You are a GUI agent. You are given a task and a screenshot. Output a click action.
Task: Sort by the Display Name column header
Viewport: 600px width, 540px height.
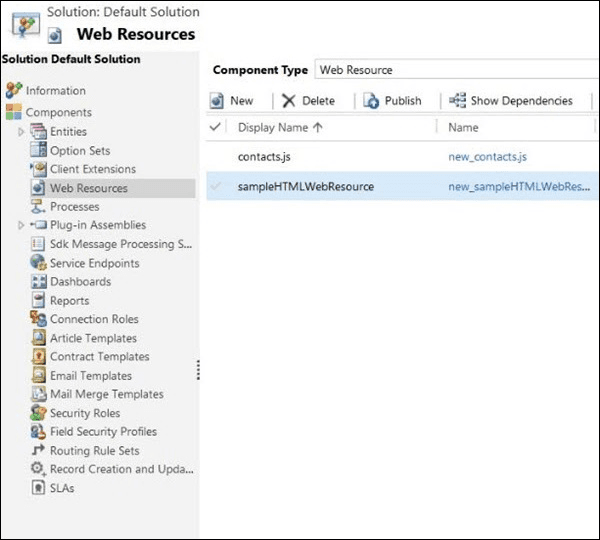click(x=273, y=128)
